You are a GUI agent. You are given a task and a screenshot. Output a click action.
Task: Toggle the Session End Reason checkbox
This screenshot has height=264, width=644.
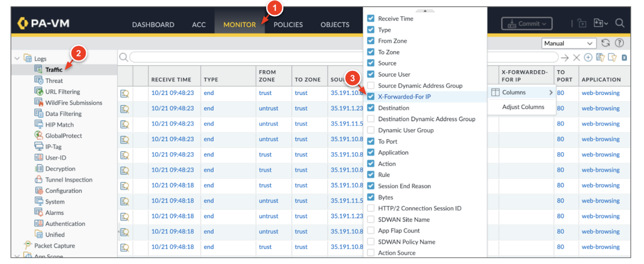[371, 186]
